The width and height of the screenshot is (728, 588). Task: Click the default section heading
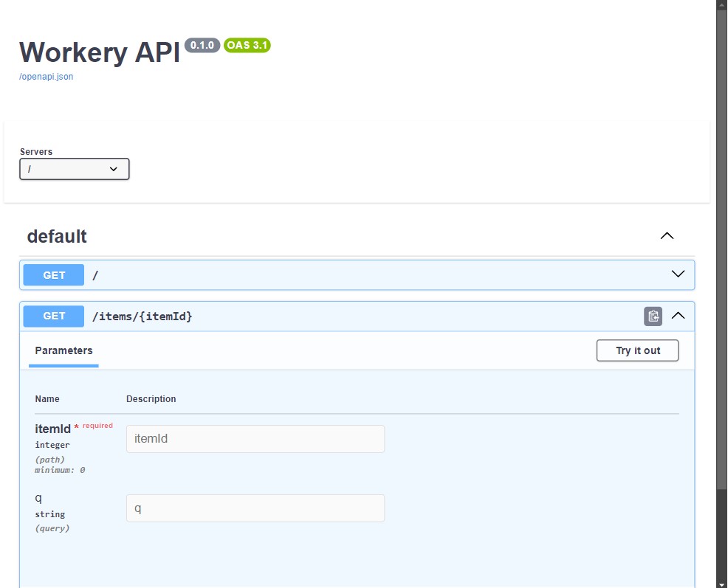coord(56,236)
